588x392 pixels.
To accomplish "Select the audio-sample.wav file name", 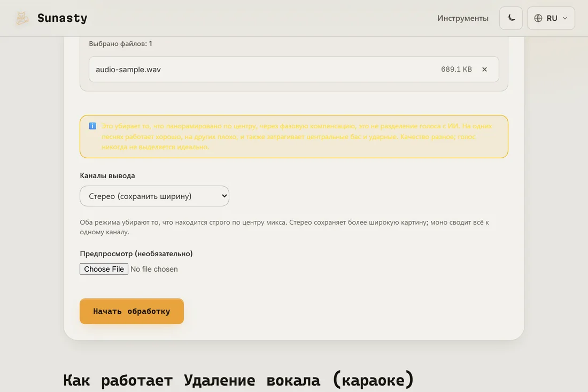I will [x=128, y=70].
